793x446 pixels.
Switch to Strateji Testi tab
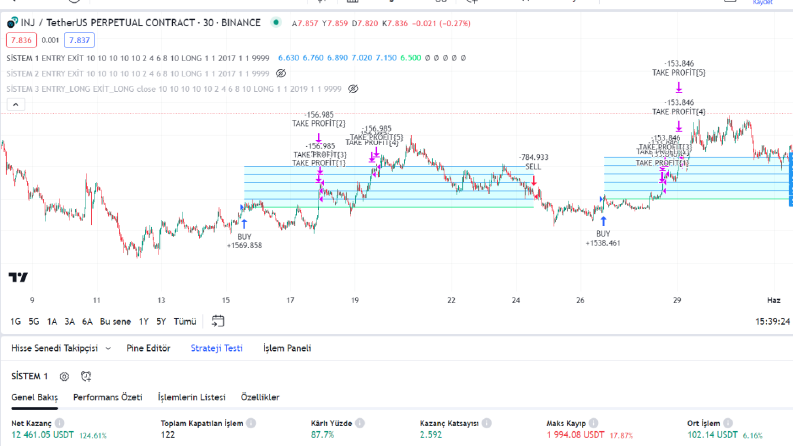coord(216,348)
